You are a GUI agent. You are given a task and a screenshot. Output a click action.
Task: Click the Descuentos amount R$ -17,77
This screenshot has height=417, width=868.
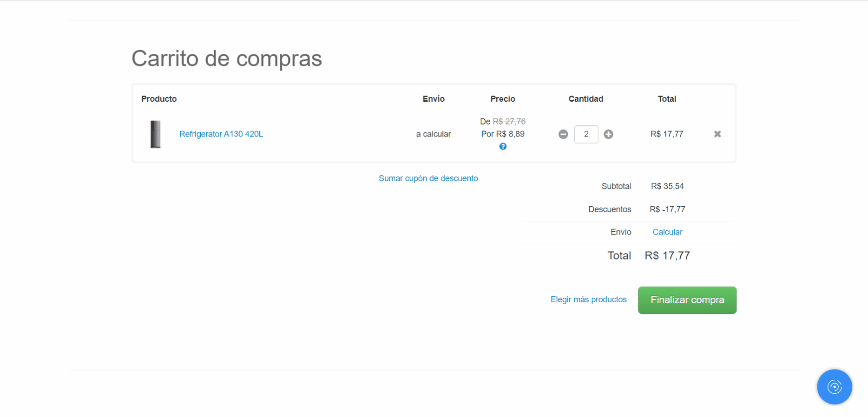(x=667, y=209)
